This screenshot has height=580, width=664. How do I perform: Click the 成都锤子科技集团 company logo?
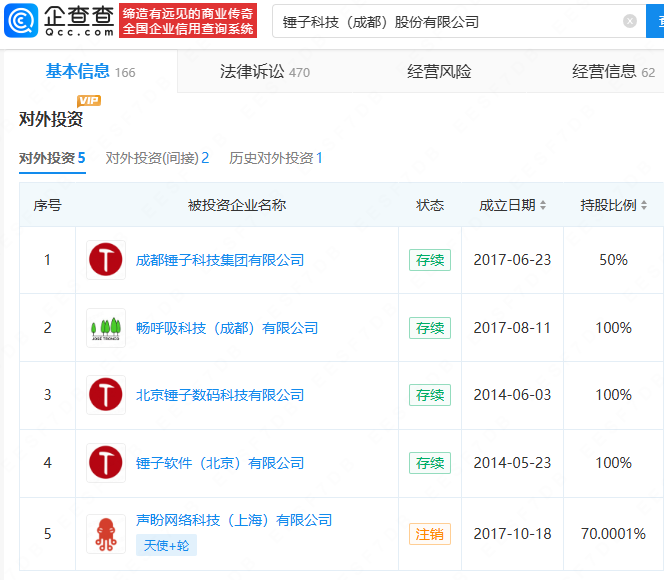coord(106,260)
